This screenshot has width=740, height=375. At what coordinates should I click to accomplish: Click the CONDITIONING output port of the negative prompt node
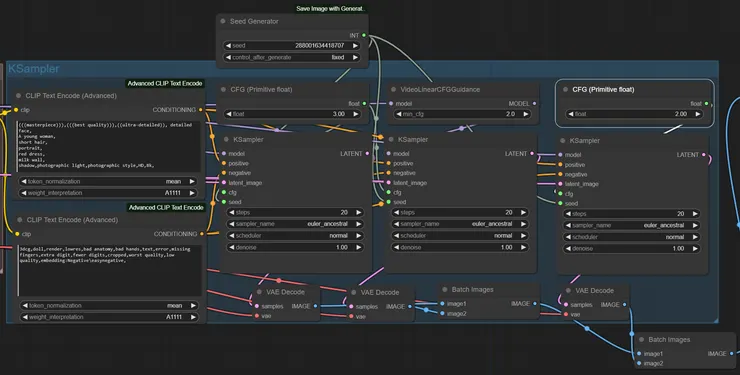pyautogui.click(x=202, y=234)
